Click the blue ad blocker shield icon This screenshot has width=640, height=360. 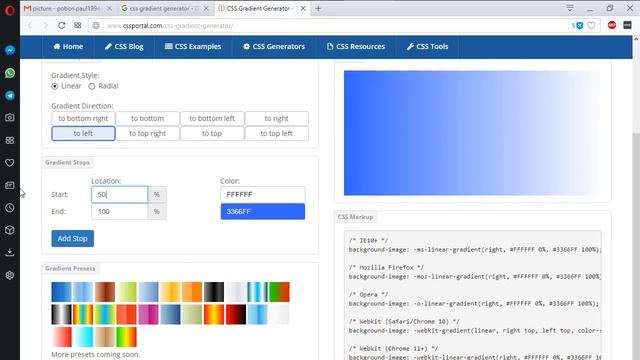coord(579,26)
